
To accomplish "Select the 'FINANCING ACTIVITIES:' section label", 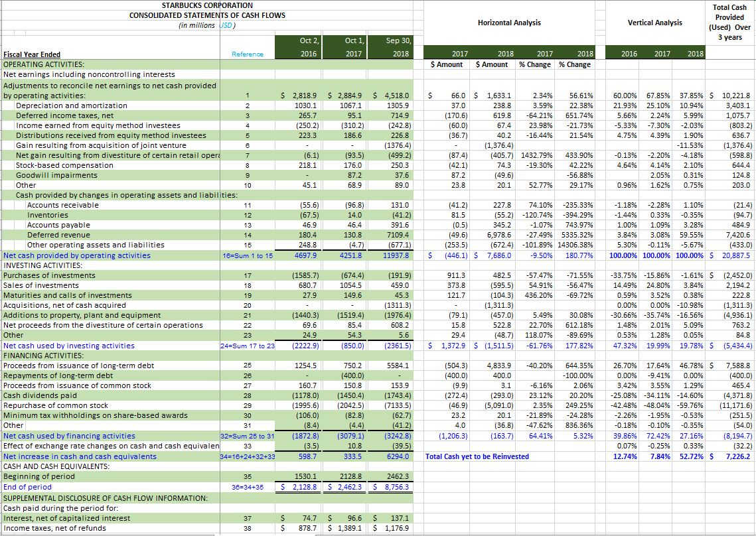I will coord(43,356).
